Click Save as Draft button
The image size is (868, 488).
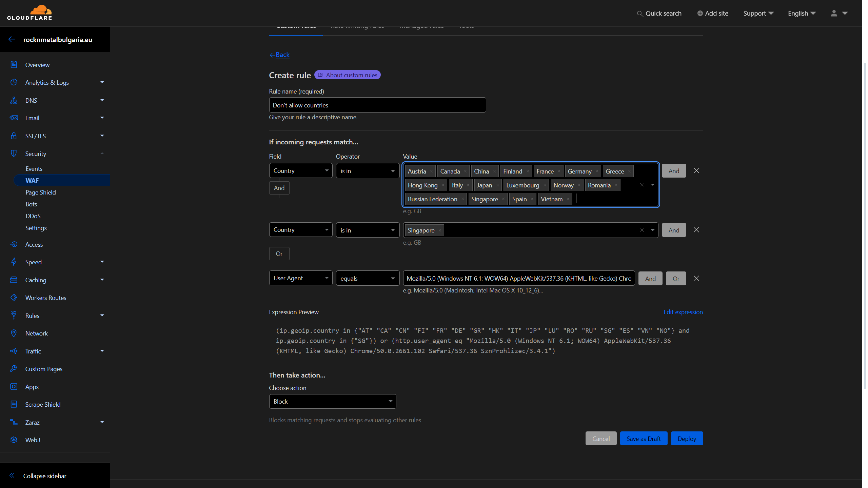click(643, 439)
